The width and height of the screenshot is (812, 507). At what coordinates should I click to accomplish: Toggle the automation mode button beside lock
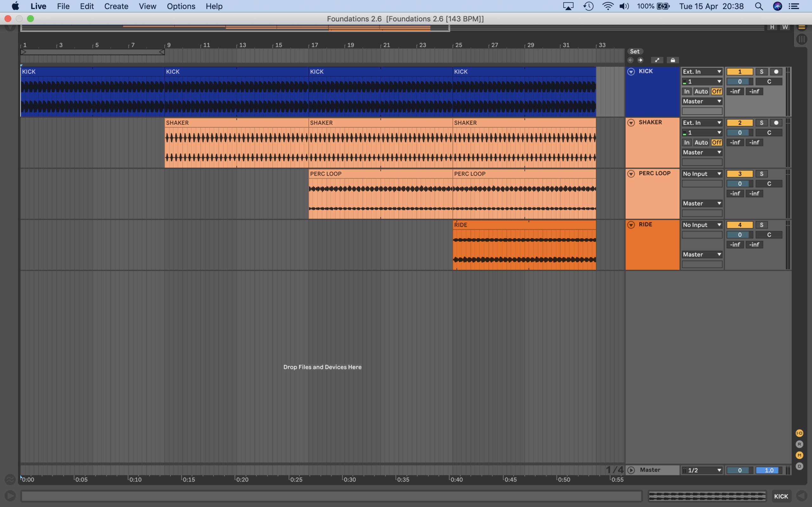coord(657,60)
